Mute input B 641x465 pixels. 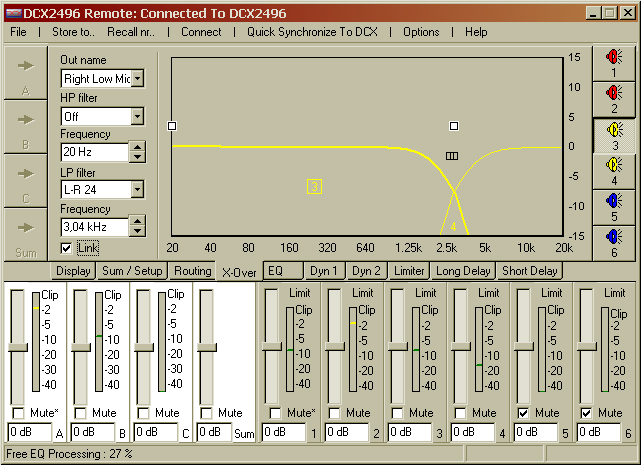(x=81, y=413)
